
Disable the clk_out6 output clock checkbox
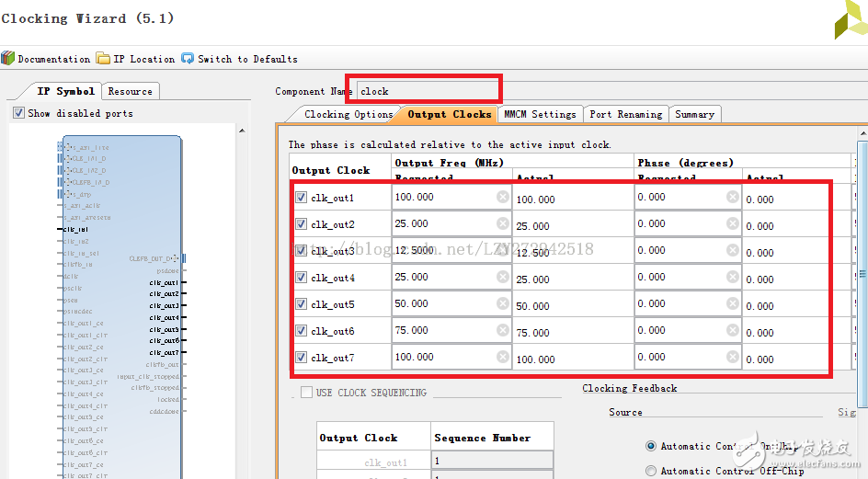click(x=302, y=331)
